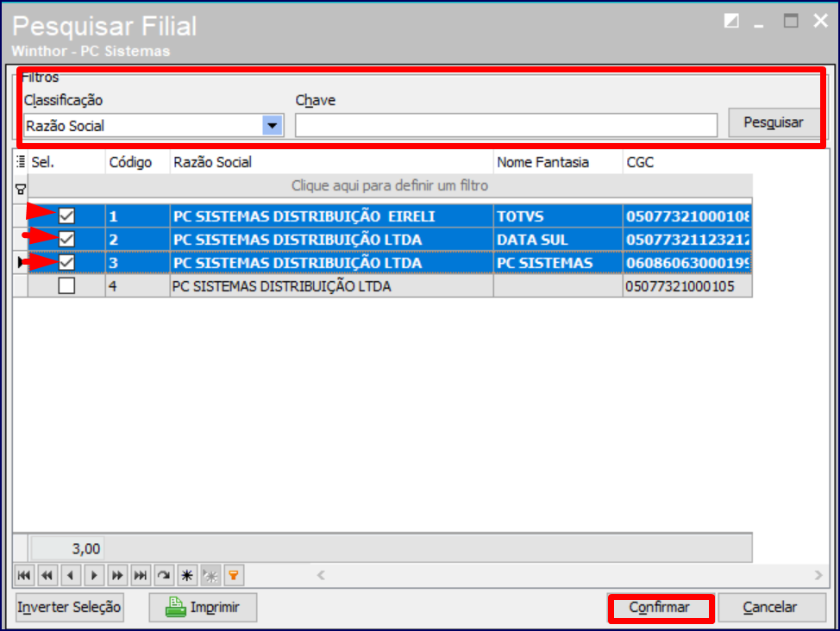Click into the Chave search field
The image size is (840, 631).
coord(506,125)
